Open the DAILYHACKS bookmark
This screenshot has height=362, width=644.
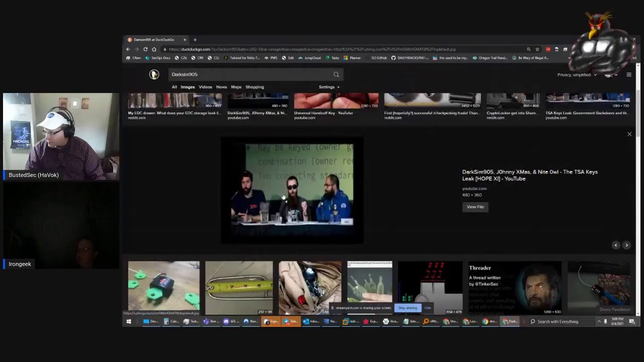[x=410, y=58]
